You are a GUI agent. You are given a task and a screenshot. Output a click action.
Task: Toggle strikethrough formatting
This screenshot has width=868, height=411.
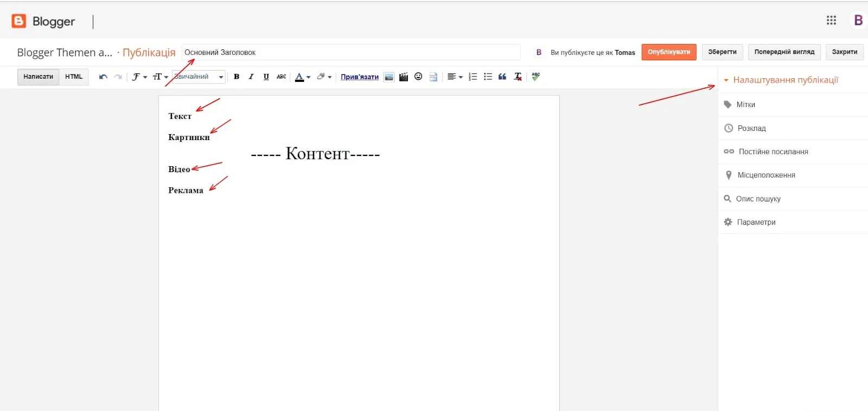pyautogui.click(x=281, y=77)
